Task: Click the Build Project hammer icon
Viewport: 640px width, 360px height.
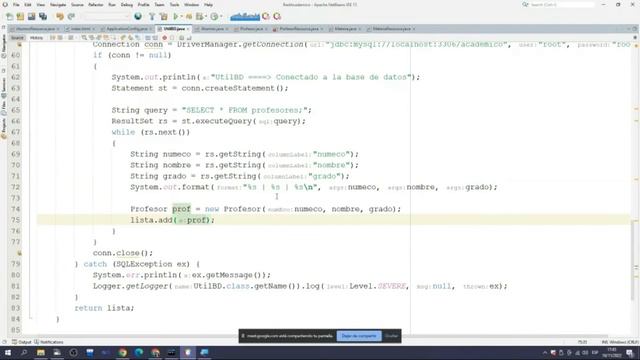Action: (152, 16)
